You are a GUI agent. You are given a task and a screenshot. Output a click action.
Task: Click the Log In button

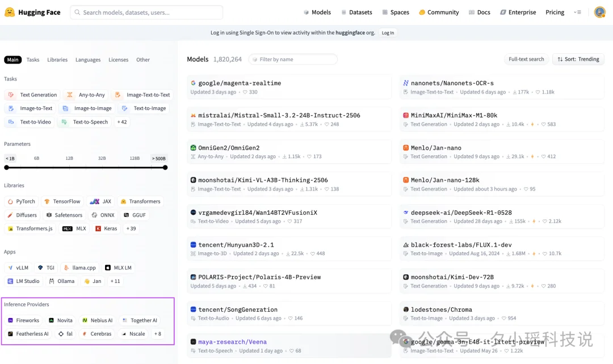pos(388,33)
